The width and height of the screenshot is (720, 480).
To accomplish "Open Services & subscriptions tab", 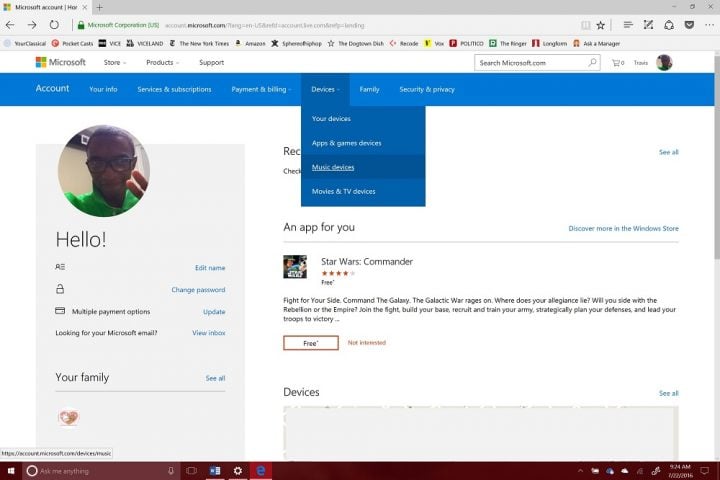I will 174,89.
